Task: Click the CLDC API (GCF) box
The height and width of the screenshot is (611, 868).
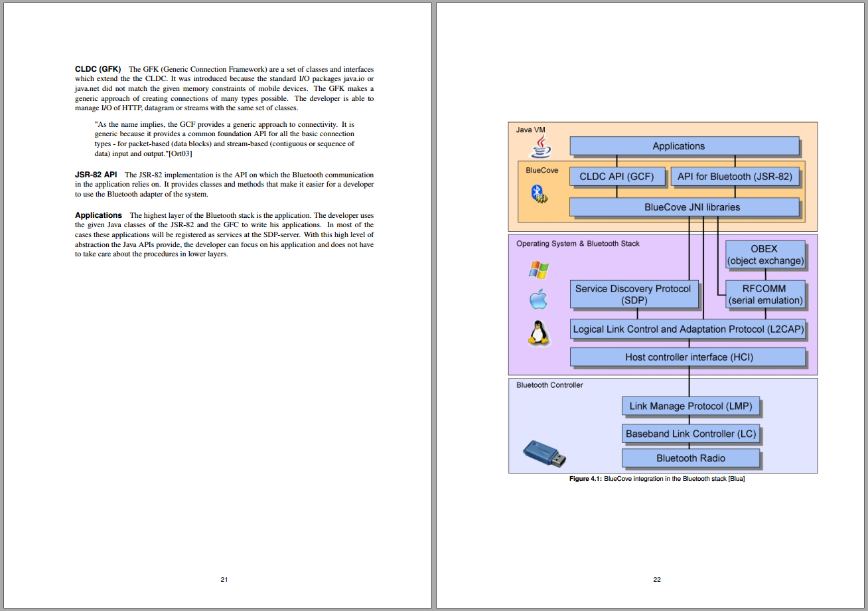Action: [x=616, y=177]
